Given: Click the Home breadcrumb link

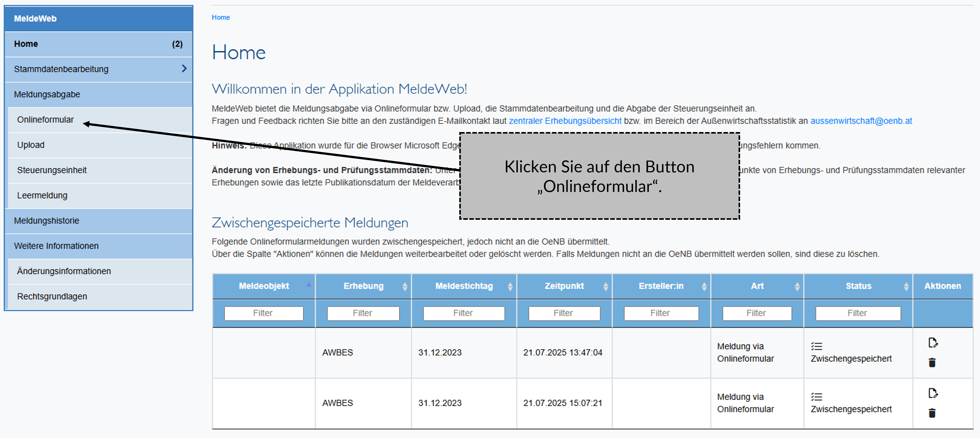Looking at the screenshot, I should tap(221, 18).
